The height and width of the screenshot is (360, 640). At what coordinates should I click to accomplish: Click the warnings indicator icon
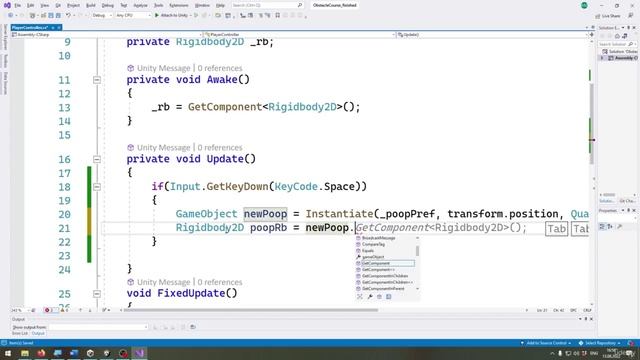point(62,310)
